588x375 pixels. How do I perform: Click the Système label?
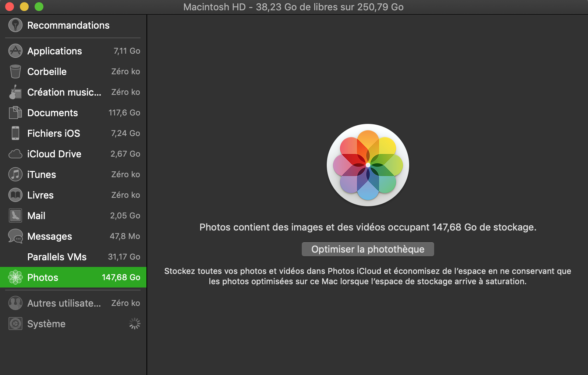[x=46, y=324]
